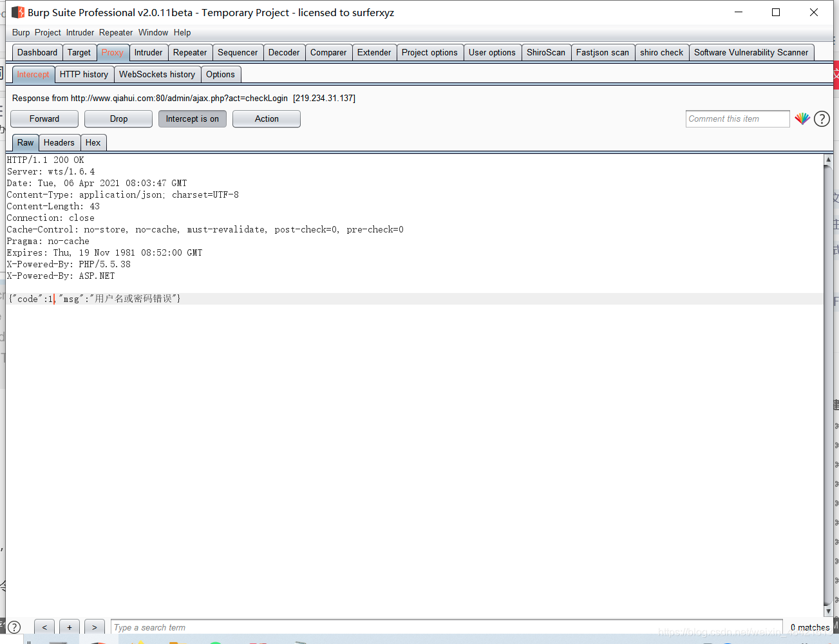Click the JSON body line with code and msg
Screen dimensions: 839x644
tap(94, 299)
